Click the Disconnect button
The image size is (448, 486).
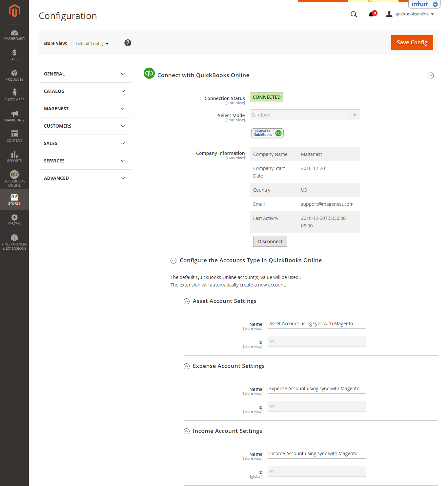point(270,242)
